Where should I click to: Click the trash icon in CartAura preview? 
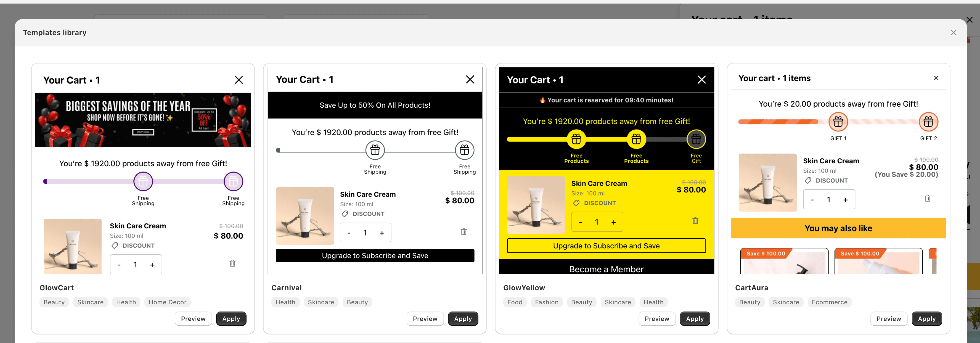928,198
